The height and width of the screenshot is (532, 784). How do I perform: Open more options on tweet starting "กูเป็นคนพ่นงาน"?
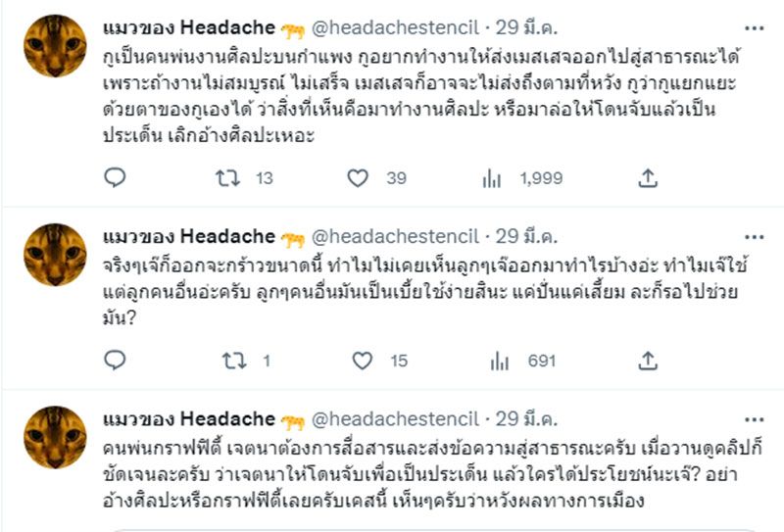coord(749,24)
